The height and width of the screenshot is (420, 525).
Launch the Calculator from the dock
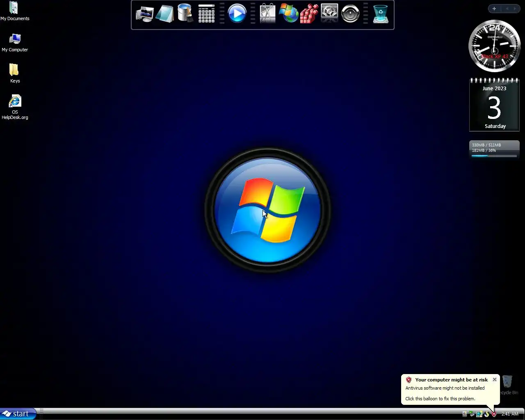point(206,14)
